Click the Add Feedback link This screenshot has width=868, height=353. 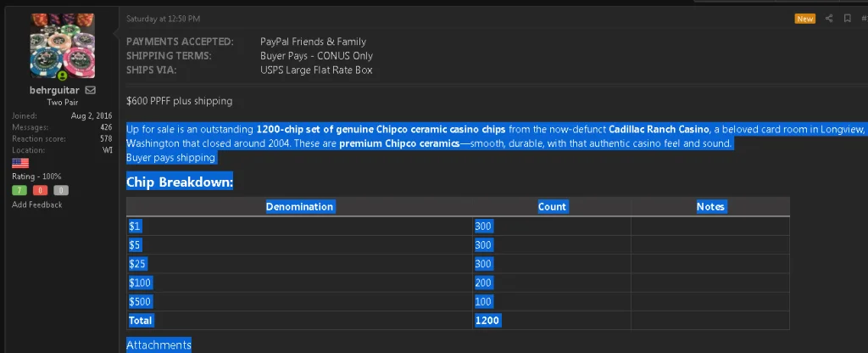click(37, 205)
